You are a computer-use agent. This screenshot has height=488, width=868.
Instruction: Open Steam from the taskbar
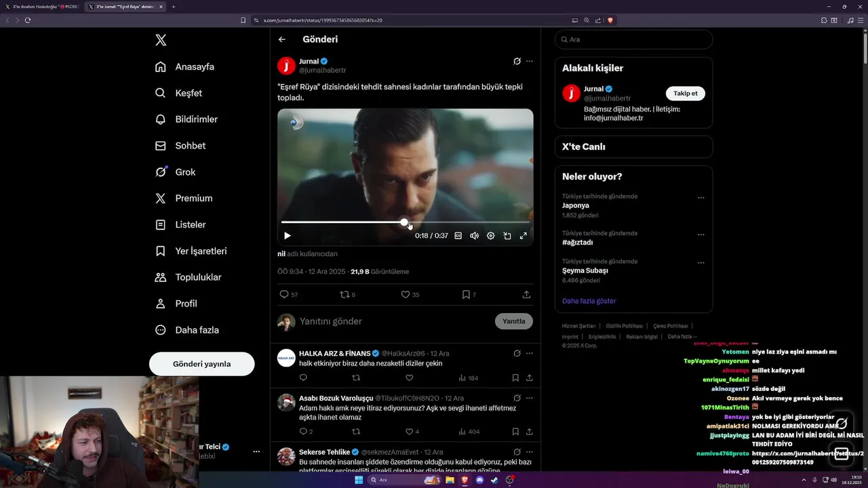494,480
